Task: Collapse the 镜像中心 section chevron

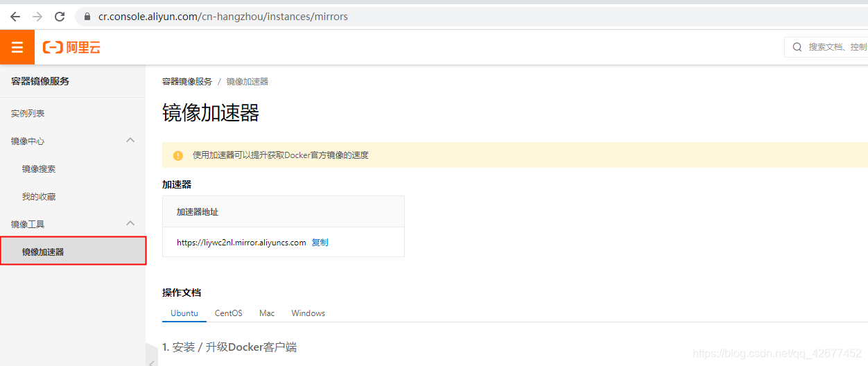Action: pyautogui.click(x=130, y=140)
